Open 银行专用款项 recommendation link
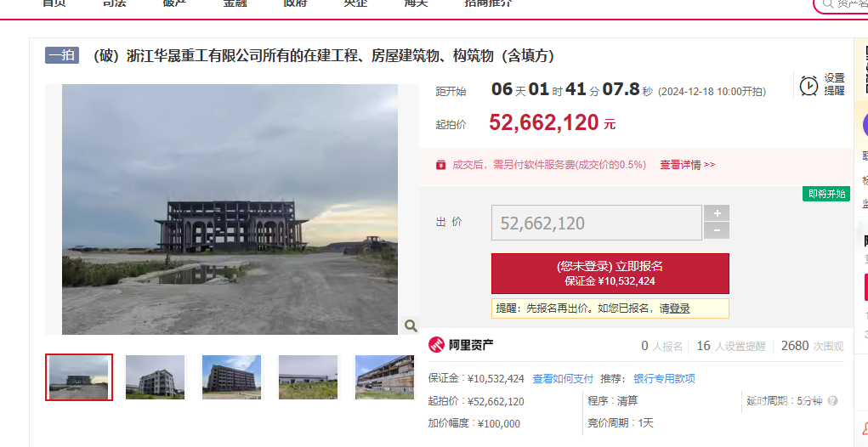The height and width of the screenshot is (447, 868). point(664,379)
